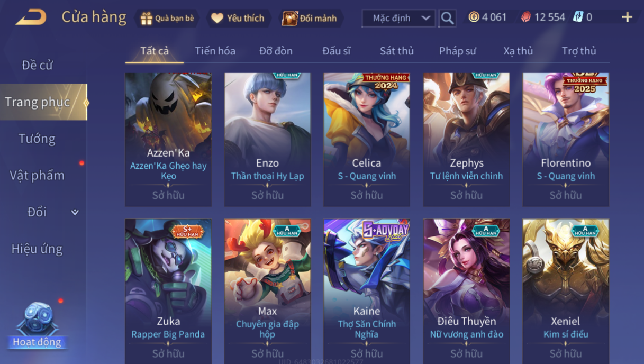Tap the red gem currency icon
The image size is (644, 364).
coord(526,17)
